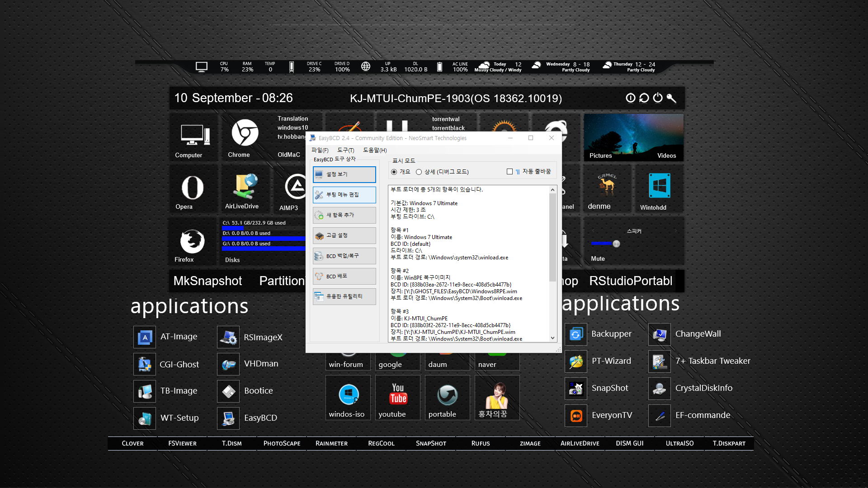Open ChangeWall application icon

(660, 334)
